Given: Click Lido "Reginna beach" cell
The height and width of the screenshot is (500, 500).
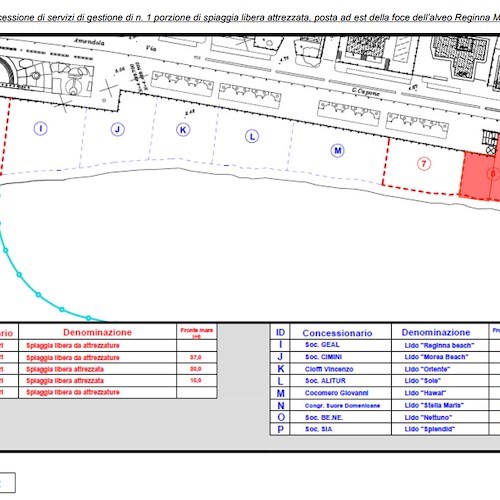Looking at the screenshot, I should (439, 345).
